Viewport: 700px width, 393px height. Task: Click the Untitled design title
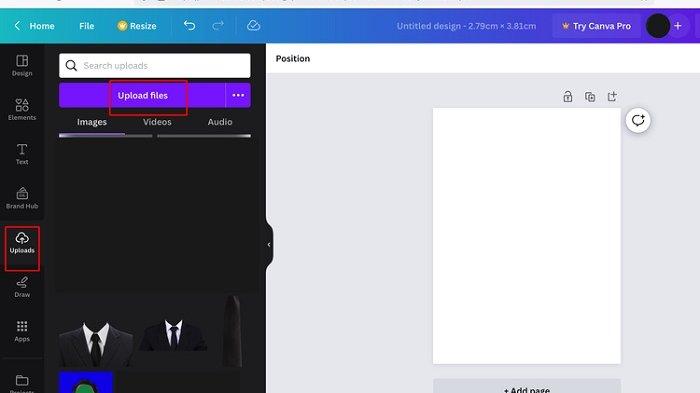tap(466, 26)
